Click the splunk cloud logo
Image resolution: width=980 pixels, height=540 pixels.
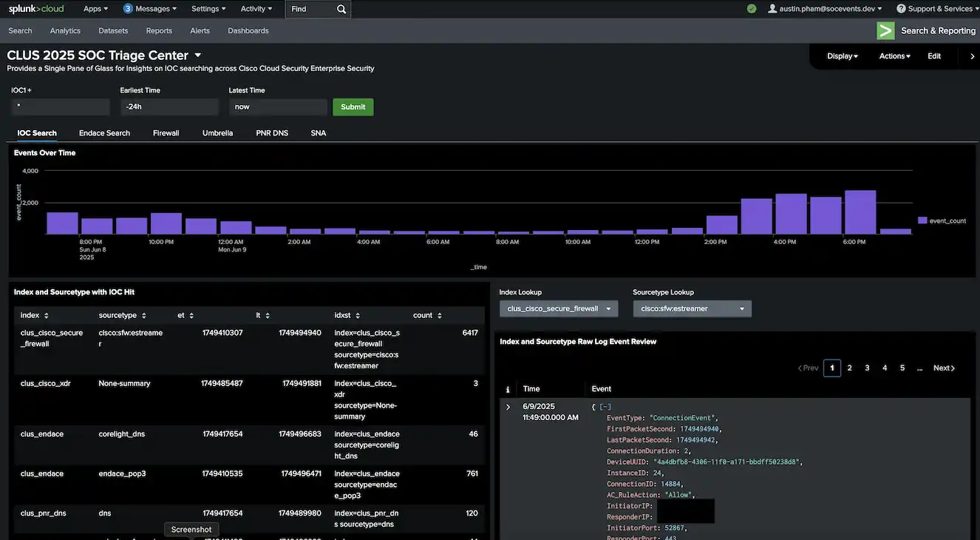tap(35, 8)
